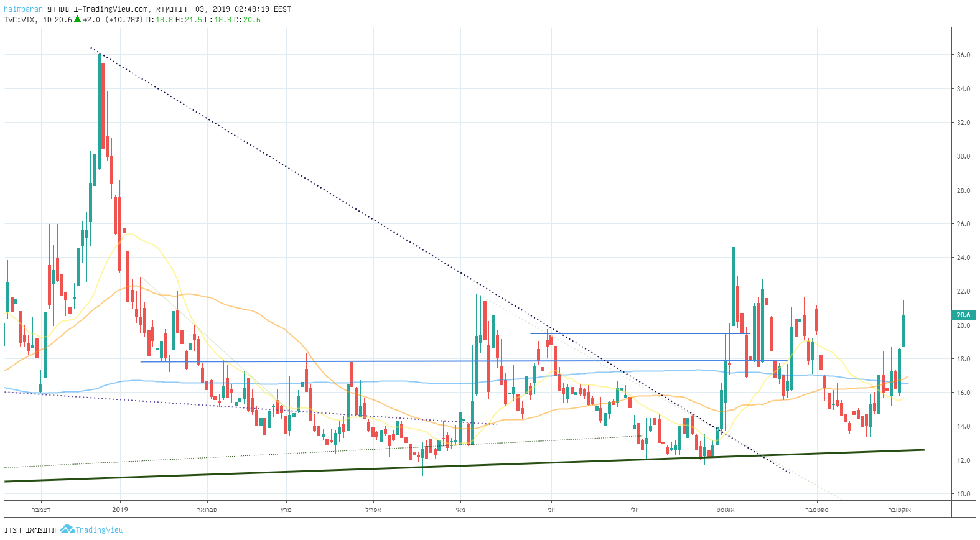Click the אוגוסט month label on time axis
The width and height of the screenshot is (980, 540).
coord(726,510)
